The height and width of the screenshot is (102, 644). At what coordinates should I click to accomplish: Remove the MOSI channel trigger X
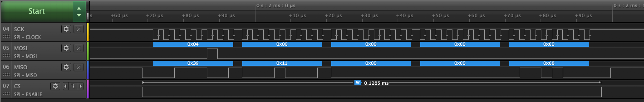79,48
